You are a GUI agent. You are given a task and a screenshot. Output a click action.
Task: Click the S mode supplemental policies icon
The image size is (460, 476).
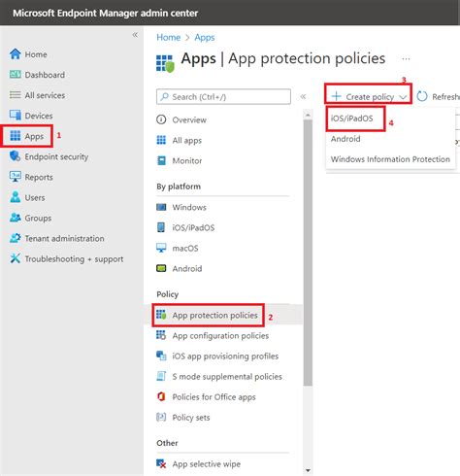point(161,376)
